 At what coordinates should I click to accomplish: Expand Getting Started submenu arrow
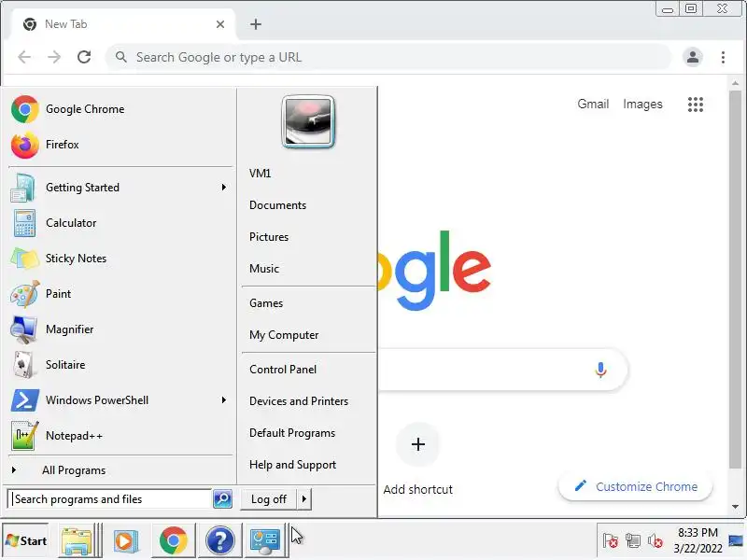point(223,188)
